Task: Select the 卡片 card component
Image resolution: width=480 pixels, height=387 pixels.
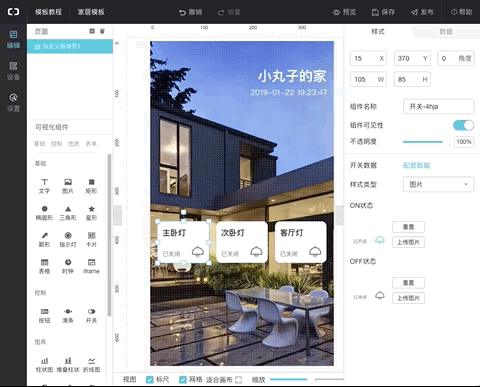Action: pyautogui.click(x=91, y=240)
